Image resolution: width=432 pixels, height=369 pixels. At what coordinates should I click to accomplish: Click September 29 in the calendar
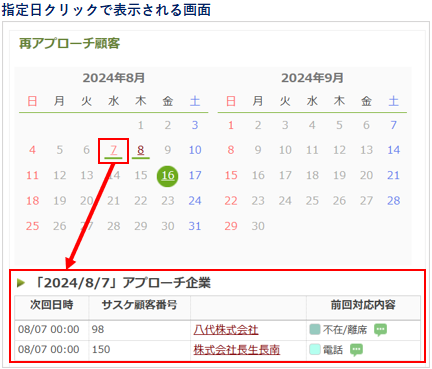231,226
